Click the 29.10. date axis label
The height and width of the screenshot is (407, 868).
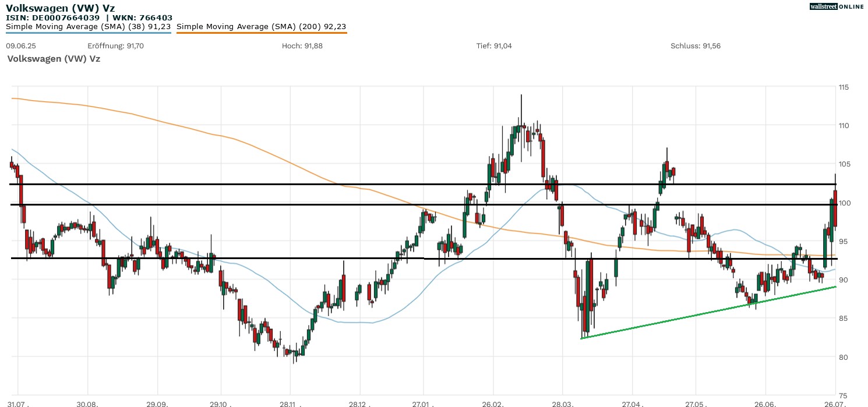click(221, 404)
